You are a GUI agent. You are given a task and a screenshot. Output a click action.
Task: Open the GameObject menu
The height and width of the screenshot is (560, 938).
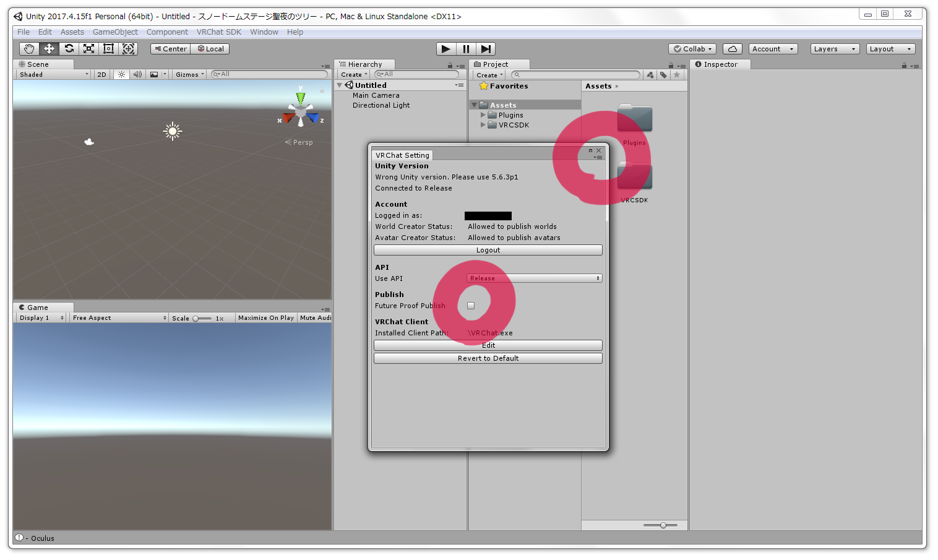click(x=115, y=32)
